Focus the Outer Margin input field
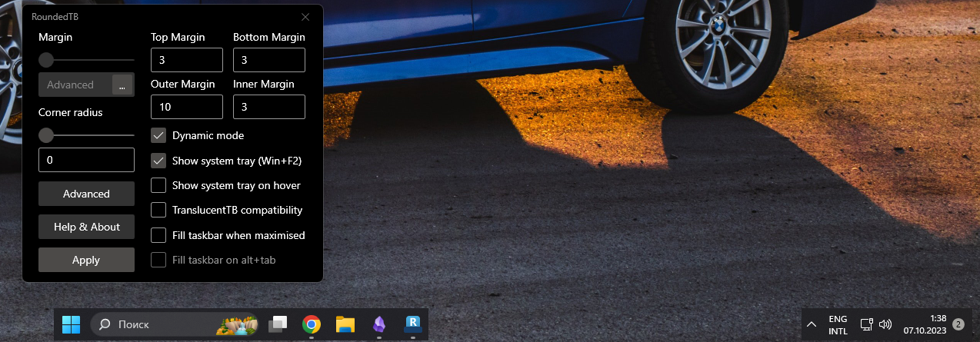The width and height of the screenshot is (980, 342). pyautogui.click(x=187, y=107)
